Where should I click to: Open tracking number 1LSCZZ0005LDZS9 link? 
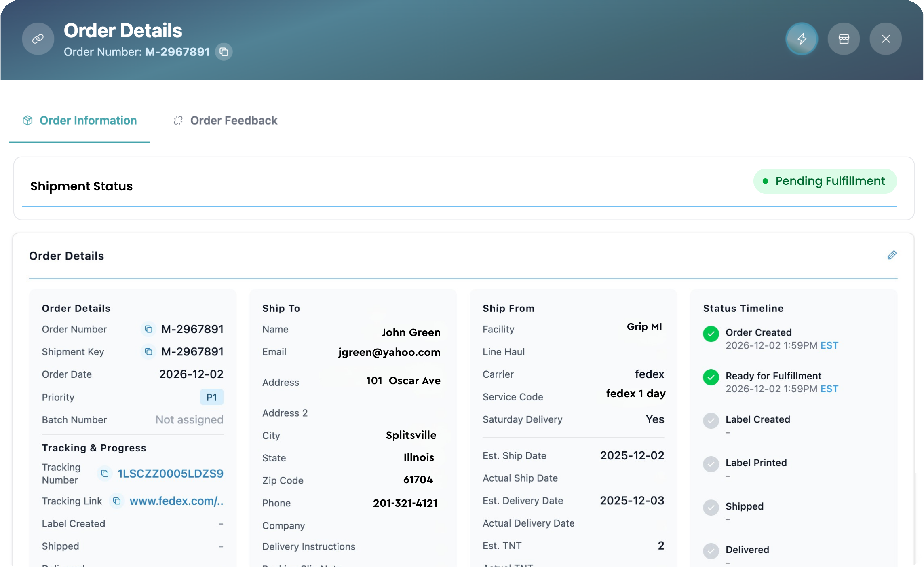tap(171, 474)
